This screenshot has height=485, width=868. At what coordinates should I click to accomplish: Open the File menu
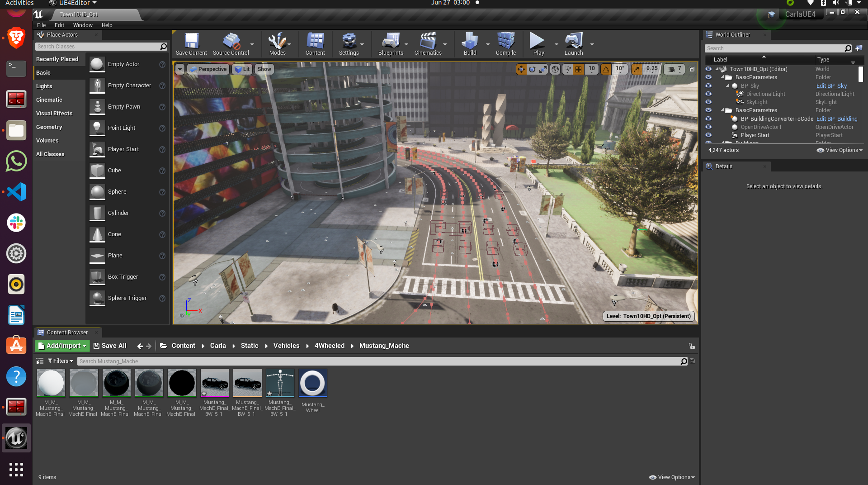tap(41, 25)
